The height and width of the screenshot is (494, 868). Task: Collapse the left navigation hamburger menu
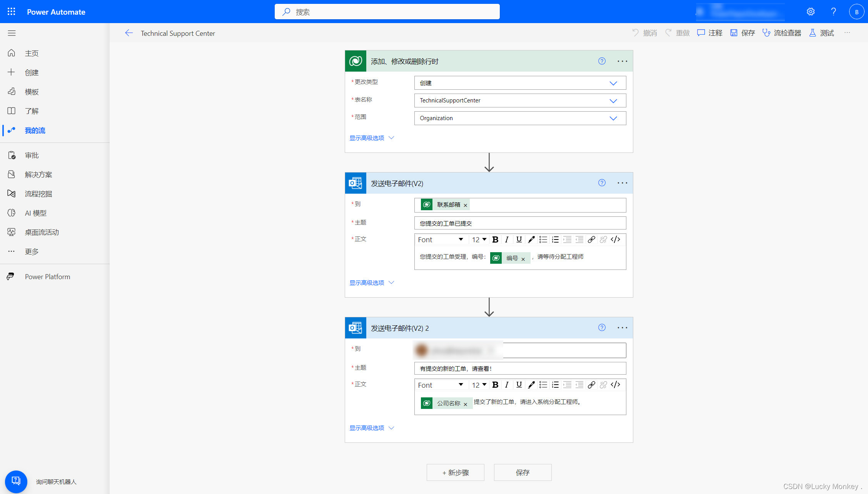pyautogui.click(x=12, y=33)
